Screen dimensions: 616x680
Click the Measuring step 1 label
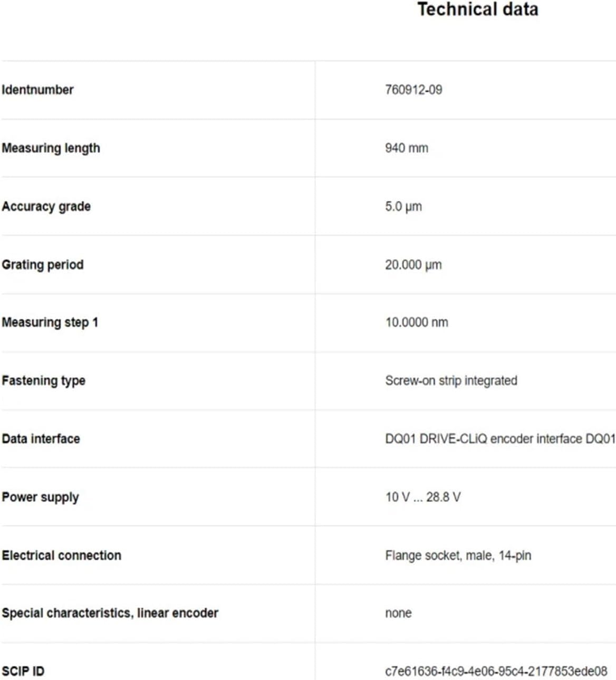click(x=50, y=322)
